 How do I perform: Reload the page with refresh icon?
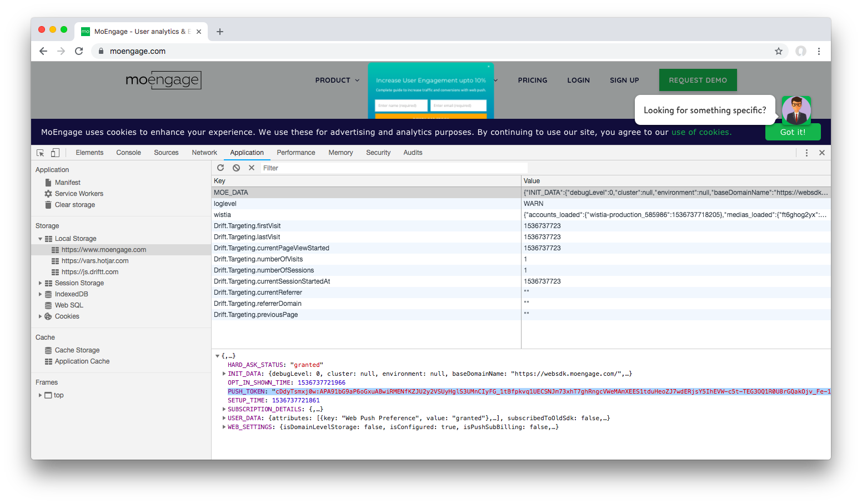coord(79,51)
